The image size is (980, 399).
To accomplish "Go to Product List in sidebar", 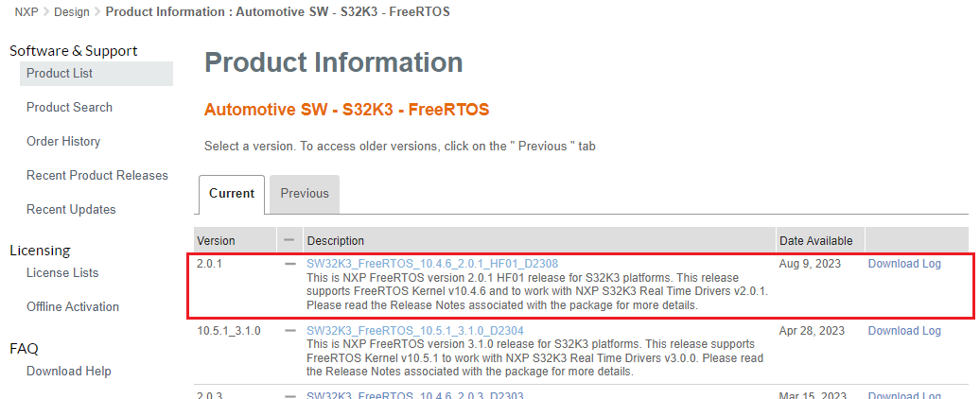I will (x=60, y=74).
